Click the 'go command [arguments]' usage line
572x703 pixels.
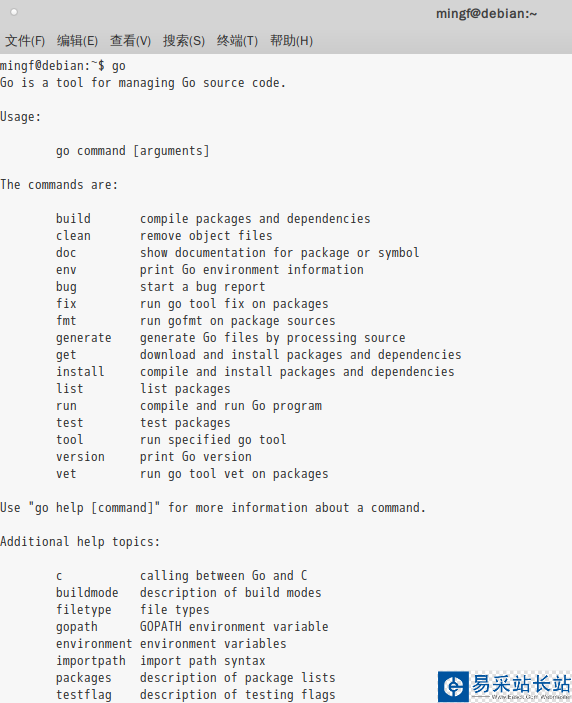133,151
